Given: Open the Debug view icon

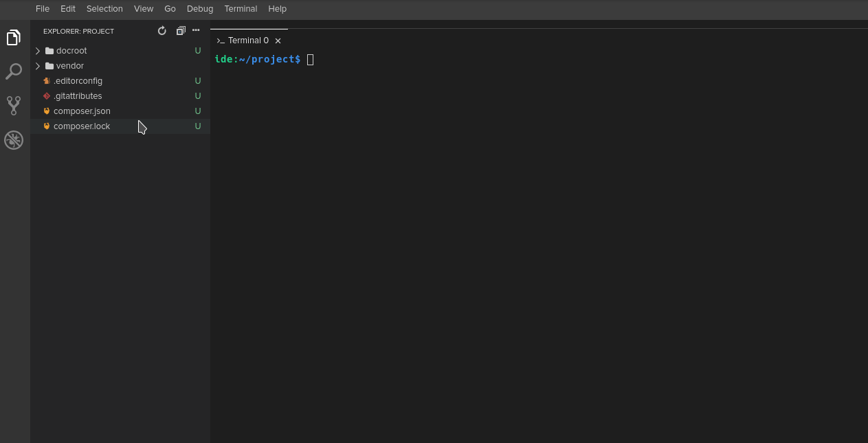Looking at the screenshot, I should pos(14,140).
